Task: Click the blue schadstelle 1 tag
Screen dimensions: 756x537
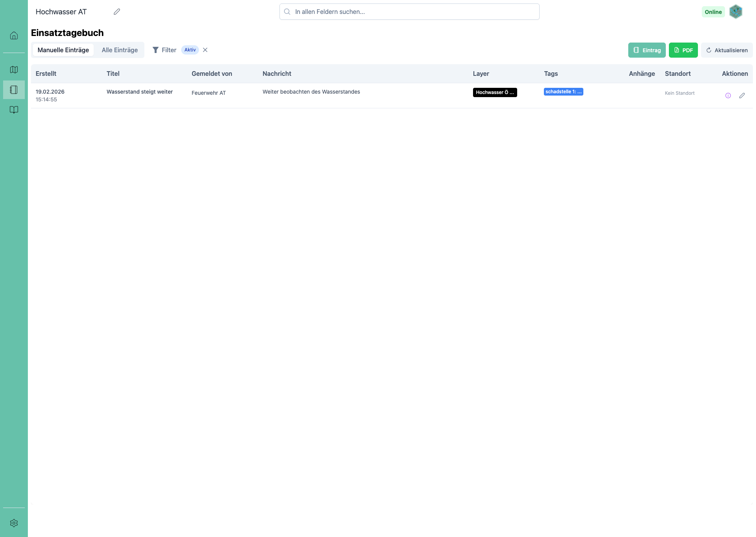Action: [563, 92]
